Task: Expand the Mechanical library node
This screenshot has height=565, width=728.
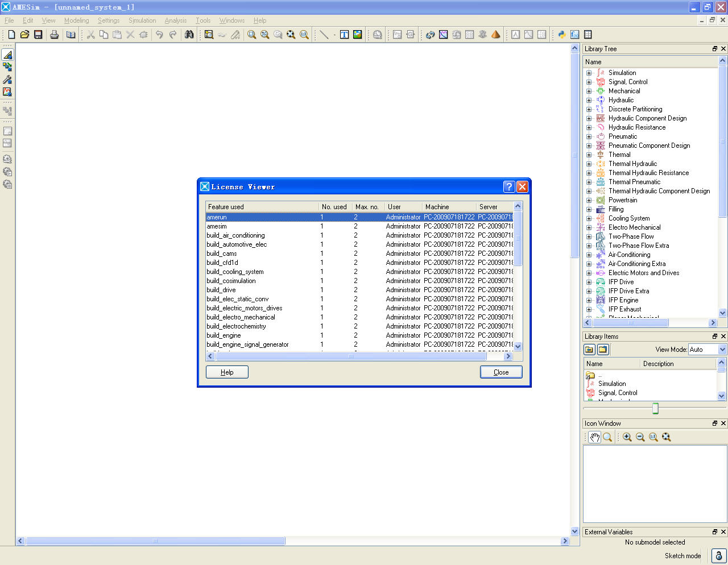Action: 589,91
